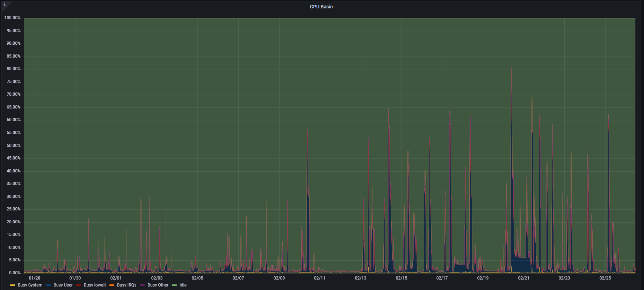The image size is (644, 290).
Task: Click the 02/05 x-axis date label
Action: pyautogui.click(x=197, y=278)
